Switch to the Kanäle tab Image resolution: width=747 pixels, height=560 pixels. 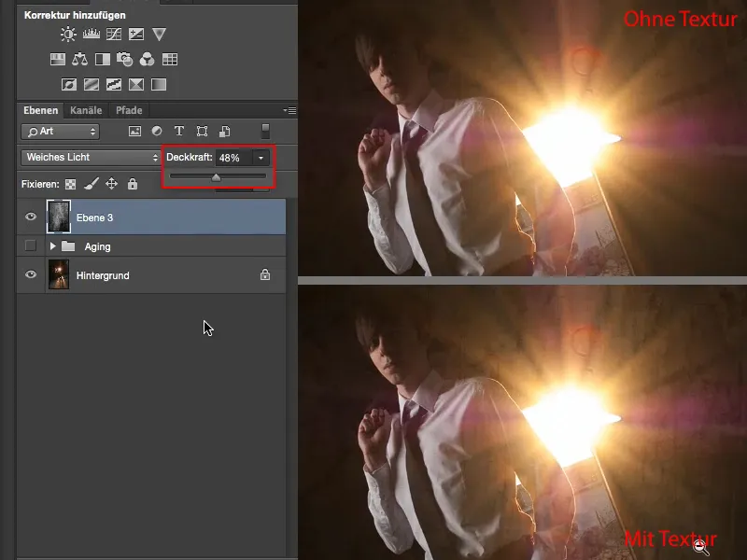(x=86, y=110)
